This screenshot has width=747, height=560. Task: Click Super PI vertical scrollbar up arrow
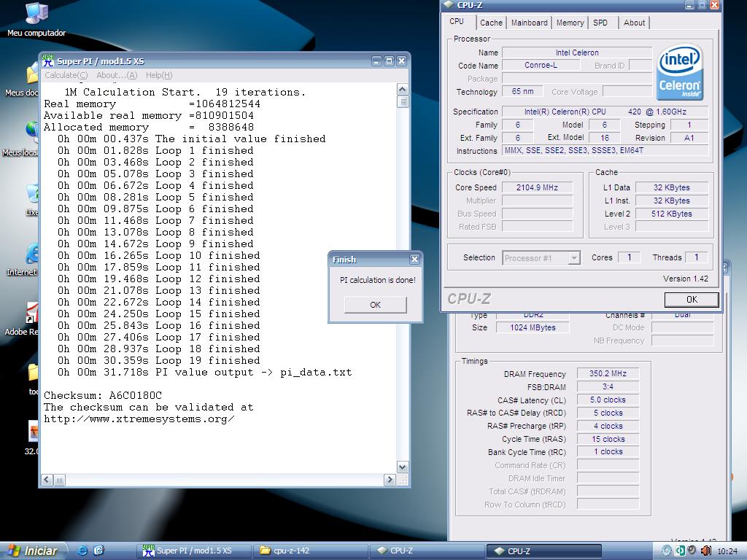point(403,90)
